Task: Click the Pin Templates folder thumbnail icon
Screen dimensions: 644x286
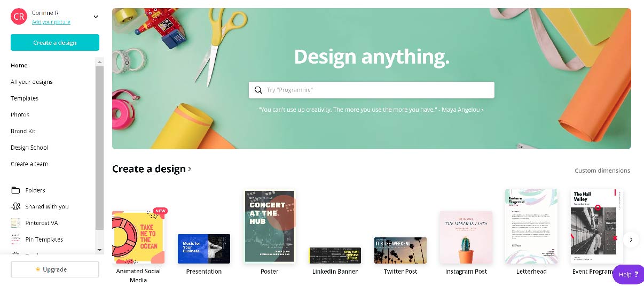Action: tap(15, 239)
